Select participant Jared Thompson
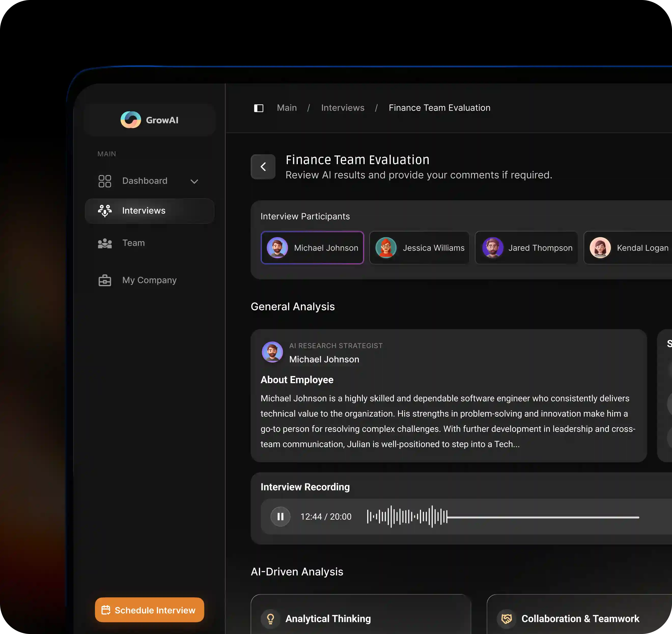The height and width of the screenshot is (634, 672). pos(526,248)
